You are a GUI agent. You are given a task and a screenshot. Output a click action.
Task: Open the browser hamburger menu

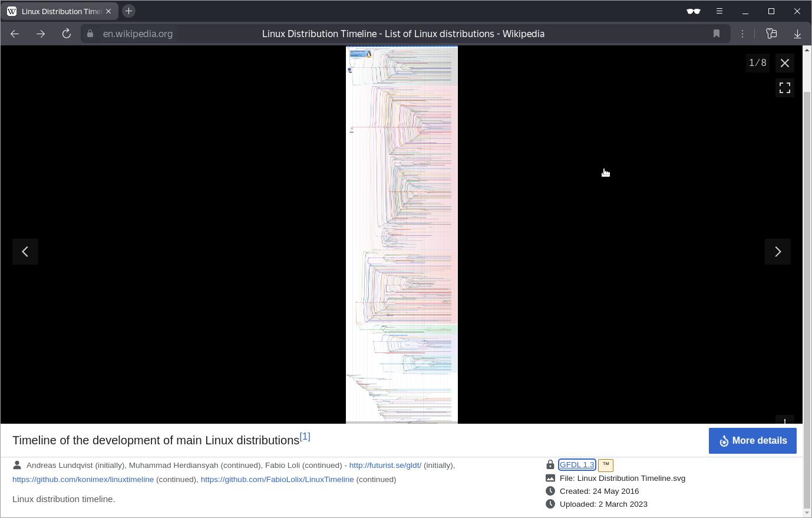(x=719, y=11)
